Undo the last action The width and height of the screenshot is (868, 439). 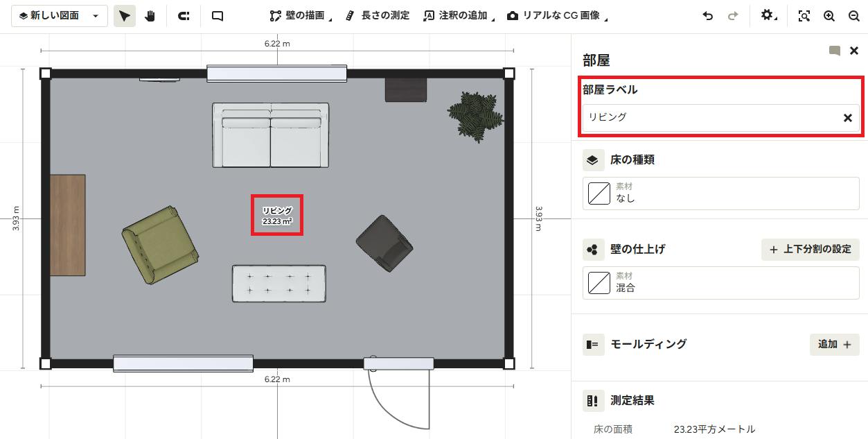click(x=707, y=15)
